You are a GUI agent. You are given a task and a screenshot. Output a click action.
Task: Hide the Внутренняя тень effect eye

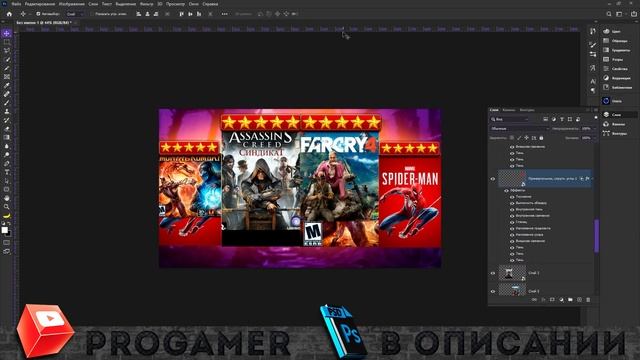point(512,209)
